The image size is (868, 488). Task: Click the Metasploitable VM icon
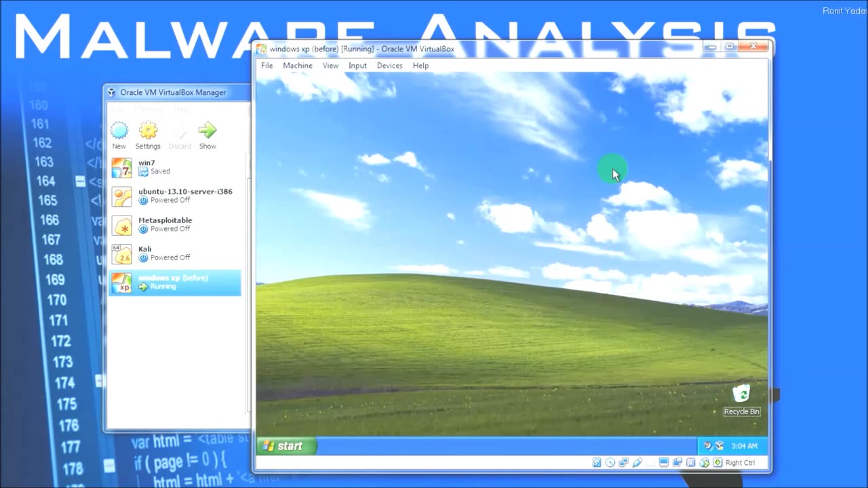pyautogui.click(x=122, y=225)
